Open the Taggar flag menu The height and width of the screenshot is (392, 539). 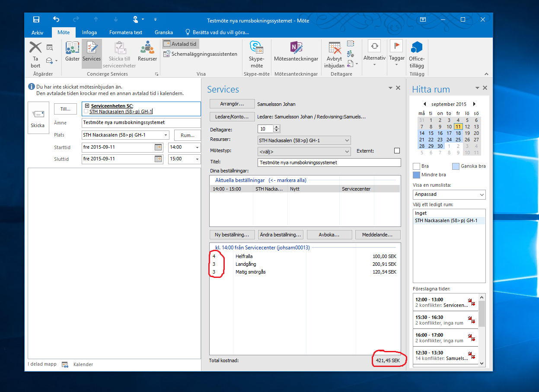(x=396, y=54)
